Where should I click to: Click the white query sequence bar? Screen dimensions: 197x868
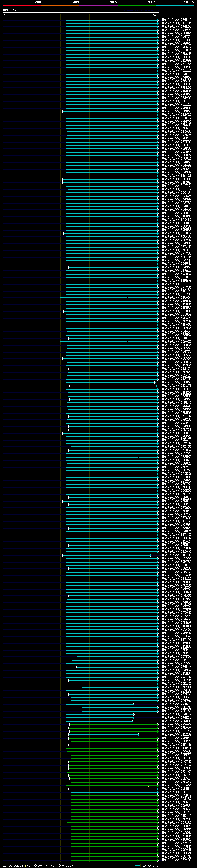(81, 12)
